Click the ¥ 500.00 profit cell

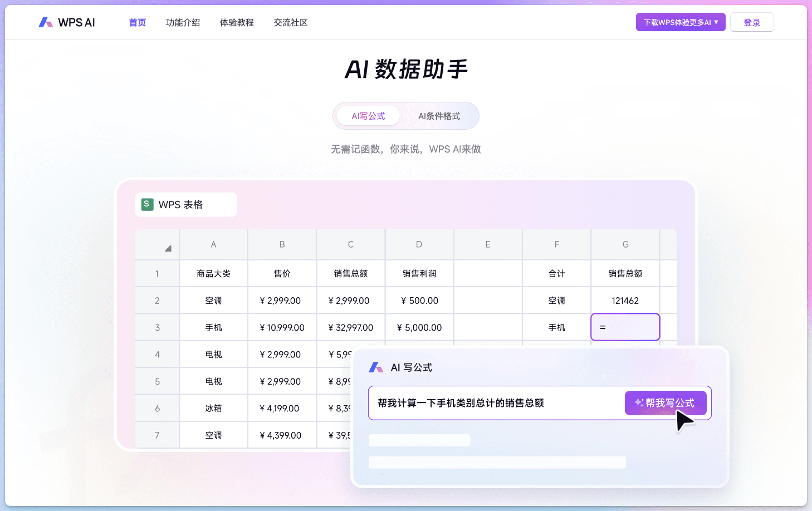coord(419,301)
